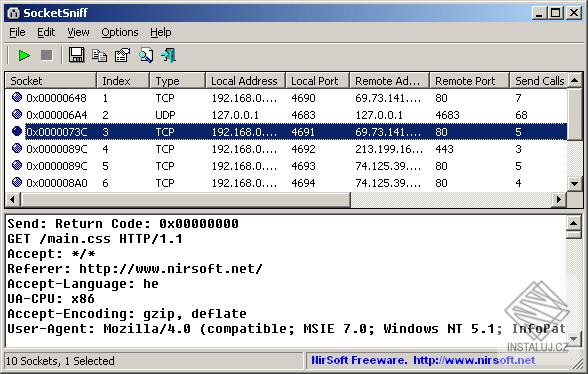Image resolution: width=588 pixels, height=374 pixels.
Task: Open the View menu
Action: (78, 32)
